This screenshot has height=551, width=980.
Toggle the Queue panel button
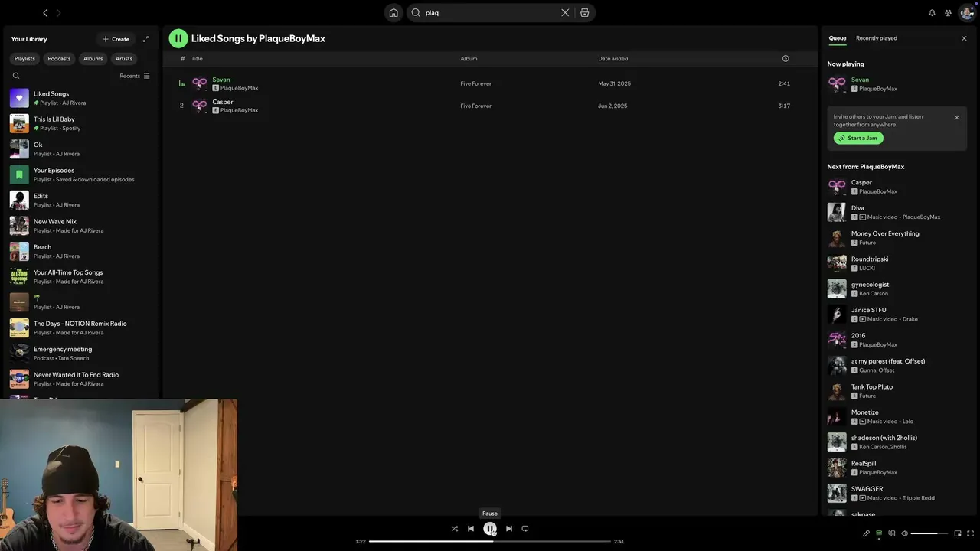point(879,533)
